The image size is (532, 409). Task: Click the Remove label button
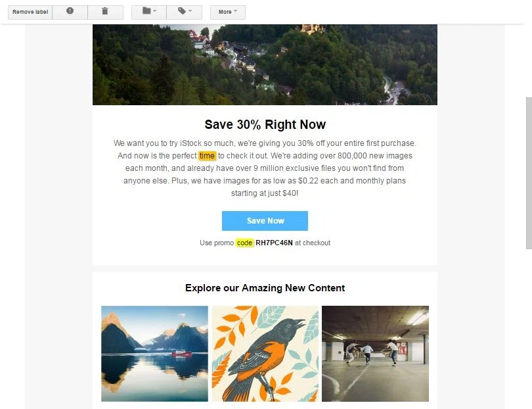pyautogui.click(x=30, y=12)
